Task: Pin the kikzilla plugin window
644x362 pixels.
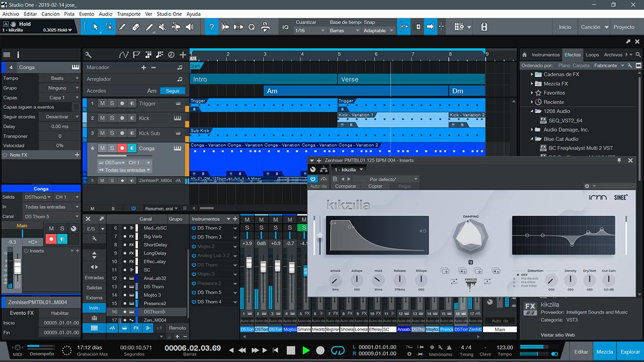Action: [x=619, y=160]
